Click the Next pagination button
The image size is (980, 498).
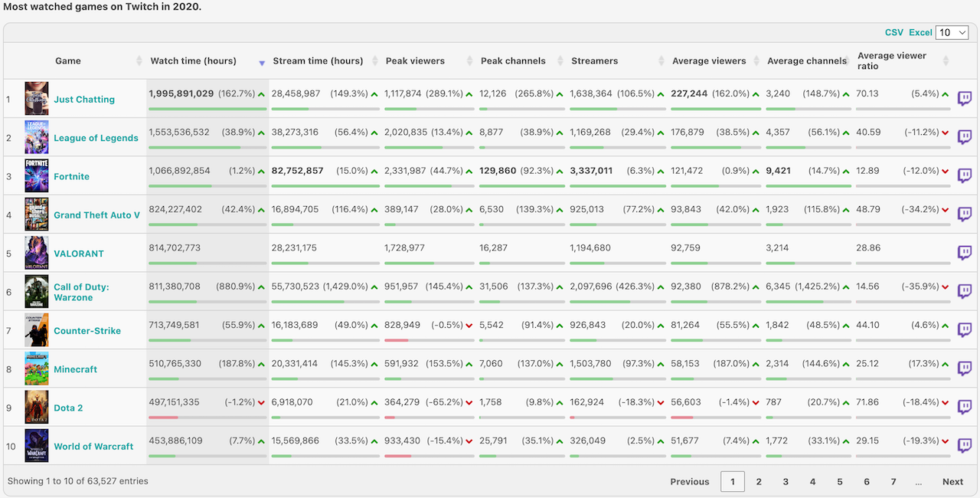click(x=952, y=481)
